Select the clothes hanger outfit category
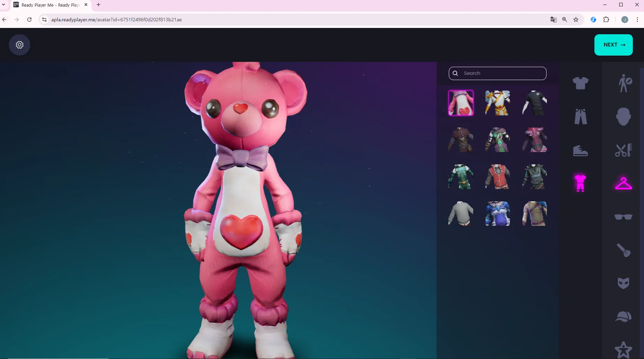The width and height of the screenshot is (644, 359). 623,184
